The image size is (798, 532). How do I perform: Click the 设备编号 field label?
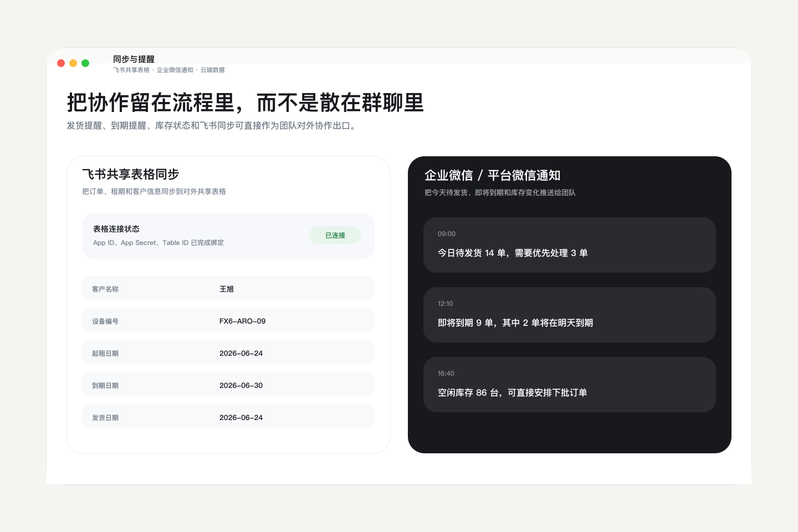click(105, 321)
